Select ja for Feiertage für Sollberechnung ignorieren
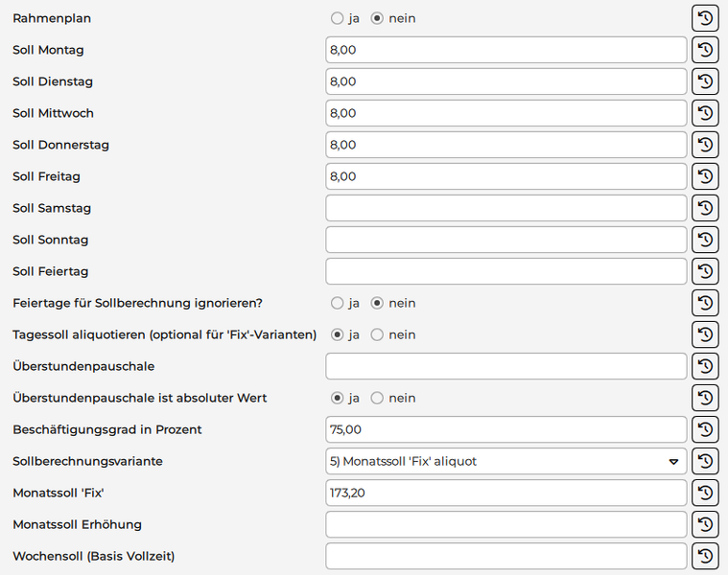Viewport: 728px width, 575px height. tap(337, 303)
